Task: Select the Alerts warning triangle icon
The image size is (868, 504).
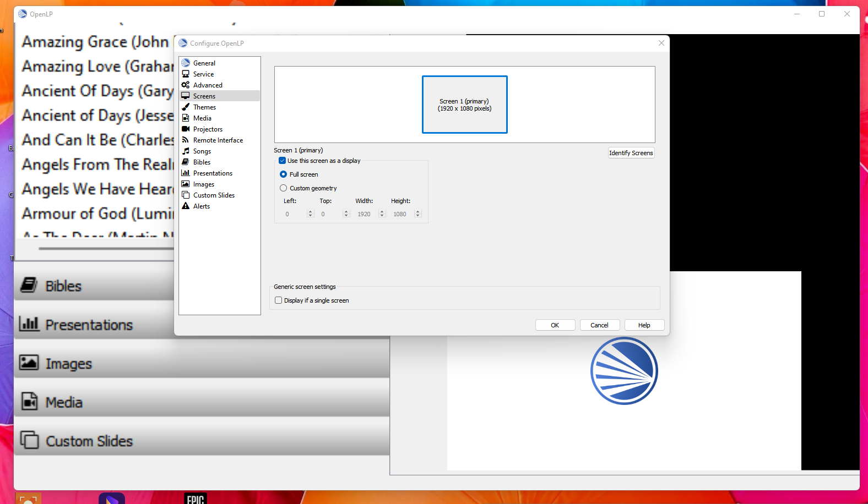Action: 186,206
